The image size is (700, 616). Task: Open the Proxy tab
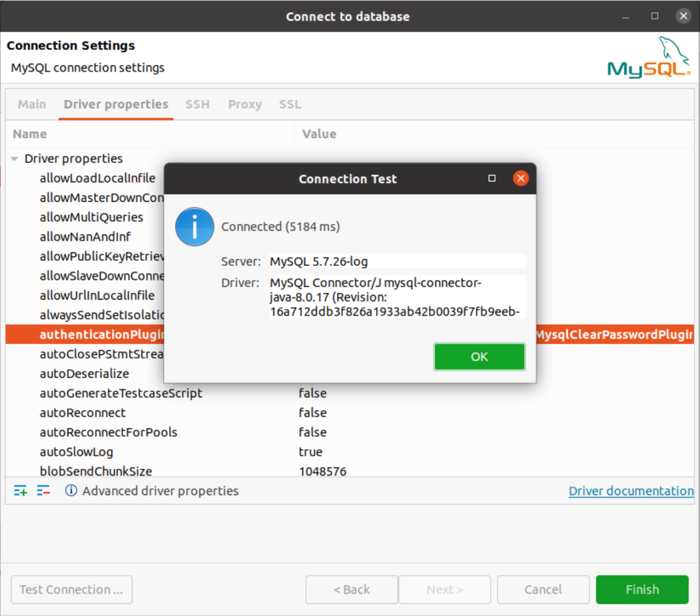tap(245, 105)
